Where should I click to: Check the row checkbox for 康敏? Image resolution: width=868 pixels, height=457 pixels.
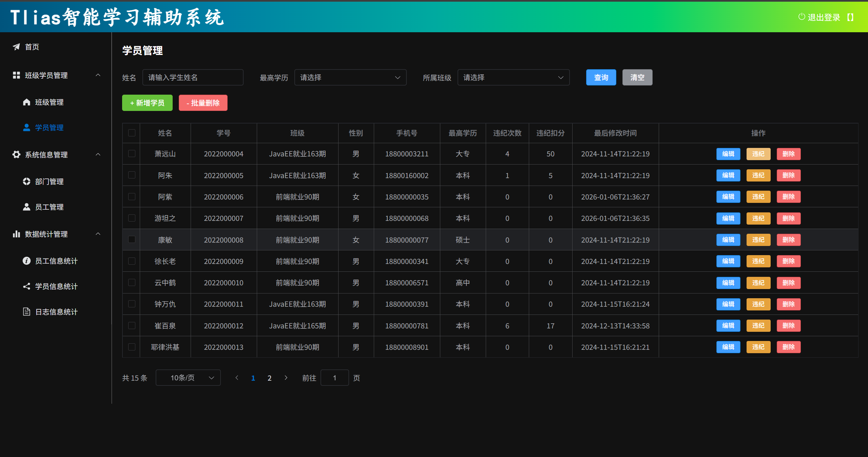tap(132, 240)
